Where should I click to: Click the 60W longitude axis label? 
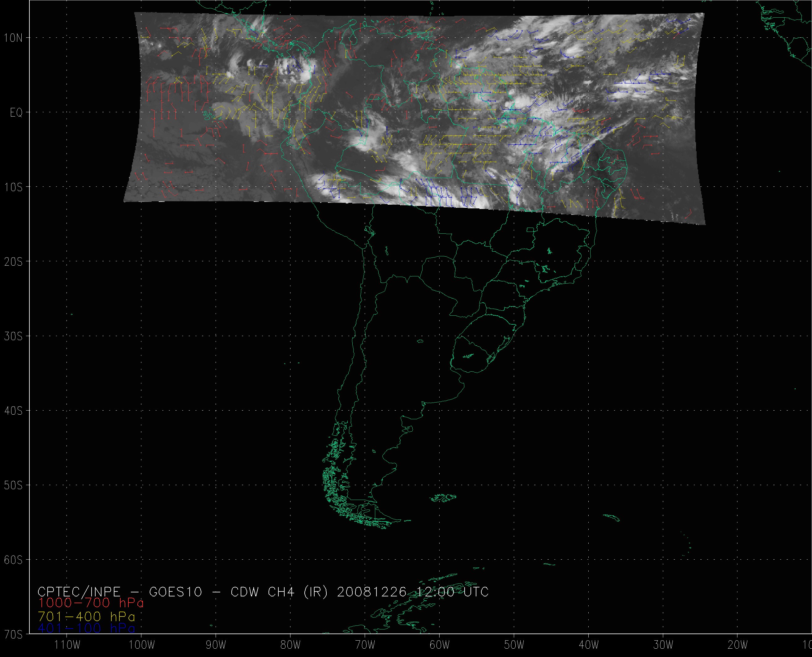click(440, 645)
